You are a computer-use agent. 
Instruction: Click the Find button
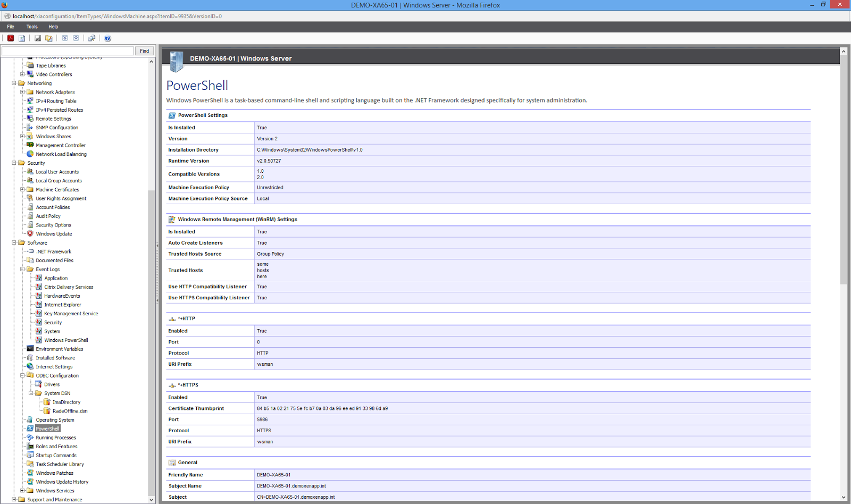coord(145,51)
